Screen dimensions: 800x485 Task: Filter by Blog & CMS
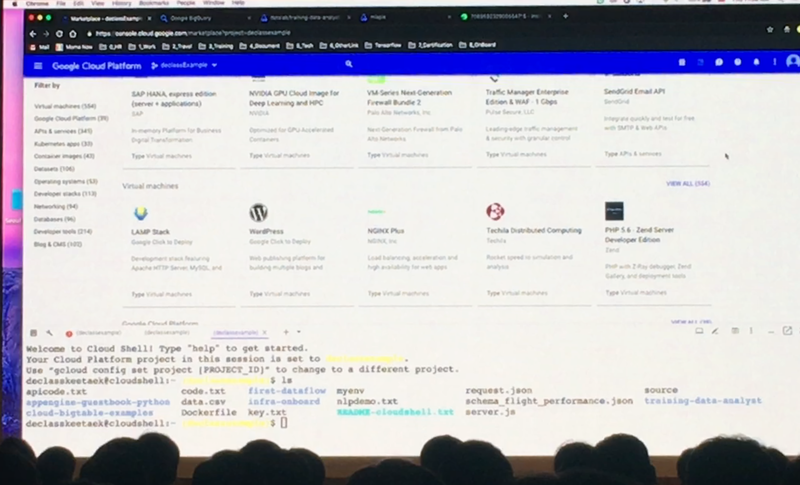click(x=58, y=244)
